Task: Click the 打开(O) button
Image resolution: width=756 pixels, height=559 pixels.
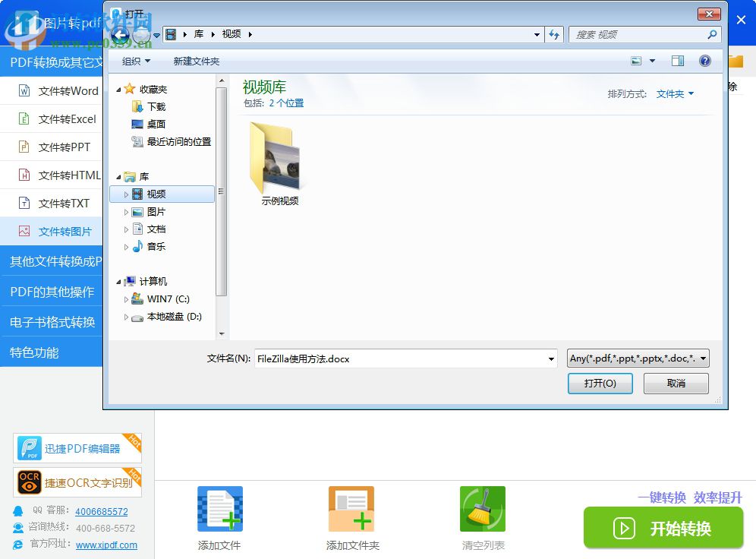Action: click(x=600, y=384)
